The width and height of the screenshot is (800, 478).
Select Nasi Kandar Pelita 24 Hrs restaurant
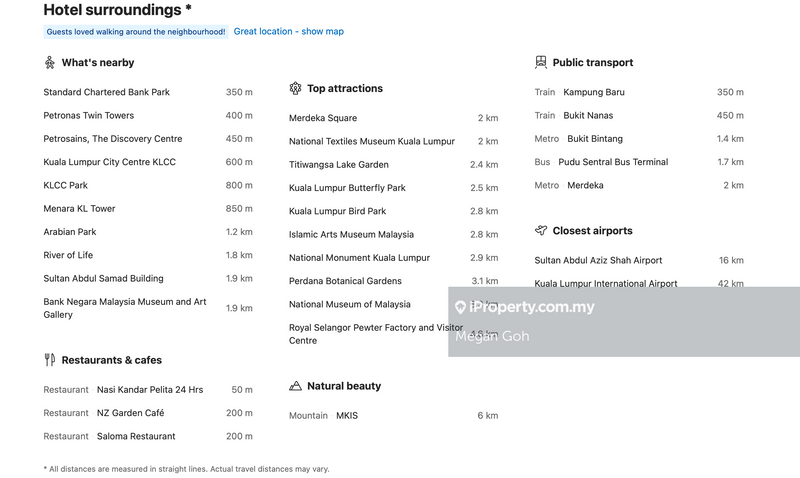coord(149,390)
